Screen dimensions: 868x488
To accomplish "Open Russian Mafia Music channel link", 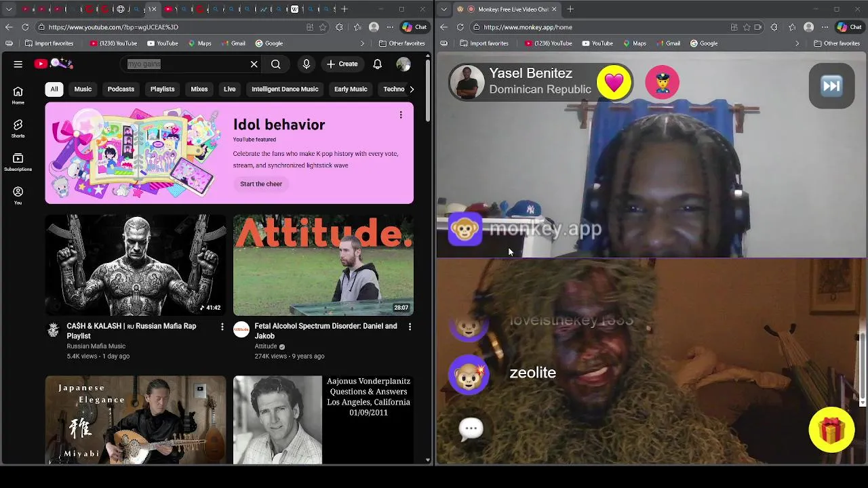I will pos(96,346).
